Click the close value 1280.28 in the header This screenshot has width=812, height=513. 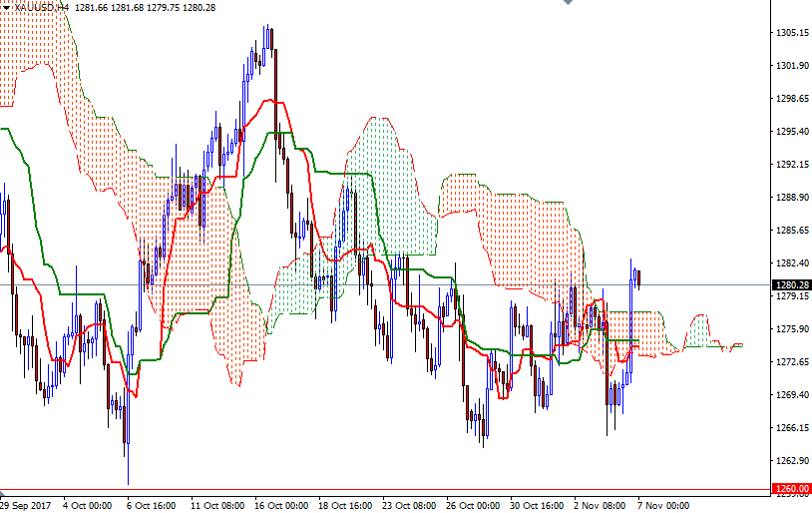pyautogui.click(x=199, y=7)
